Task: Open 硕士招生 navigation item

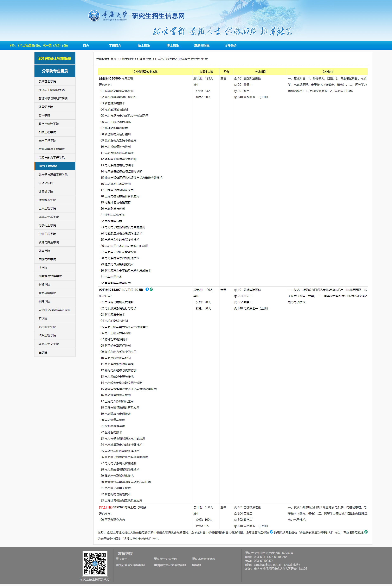Action: [x=144, y=45]
